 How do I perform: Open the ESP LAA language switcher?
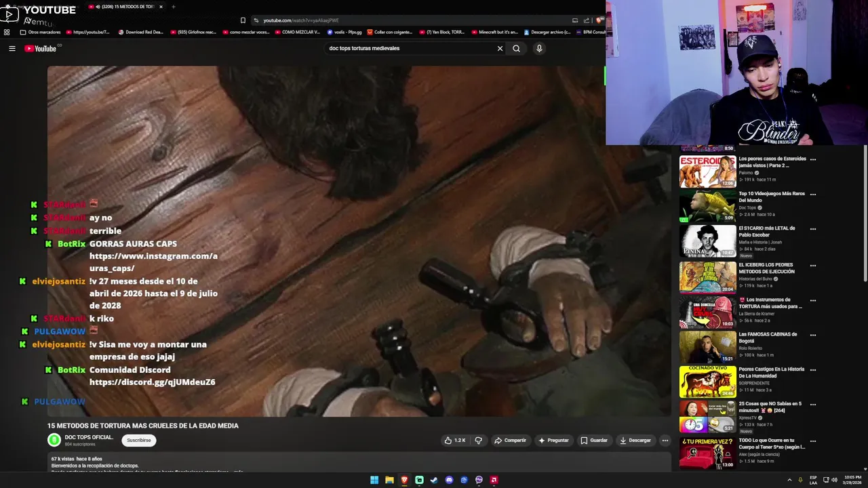[x=813, y=480]
